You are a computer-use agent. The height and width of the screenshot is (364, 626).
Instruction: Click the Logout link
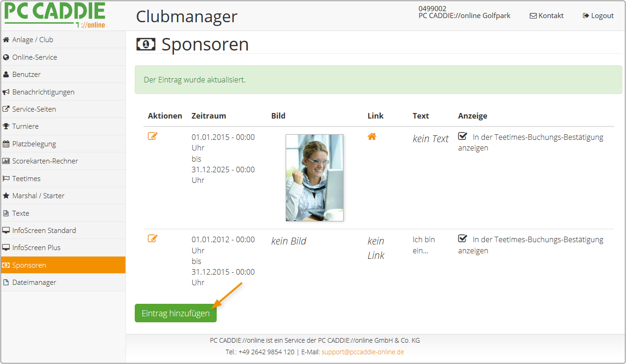pyautogui.click(x=598, y=16)
